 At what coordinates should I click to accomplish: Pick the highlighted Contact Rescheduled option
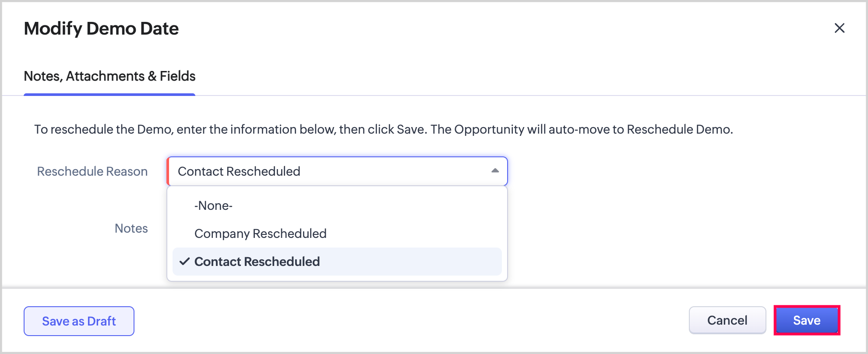[257, 262]
